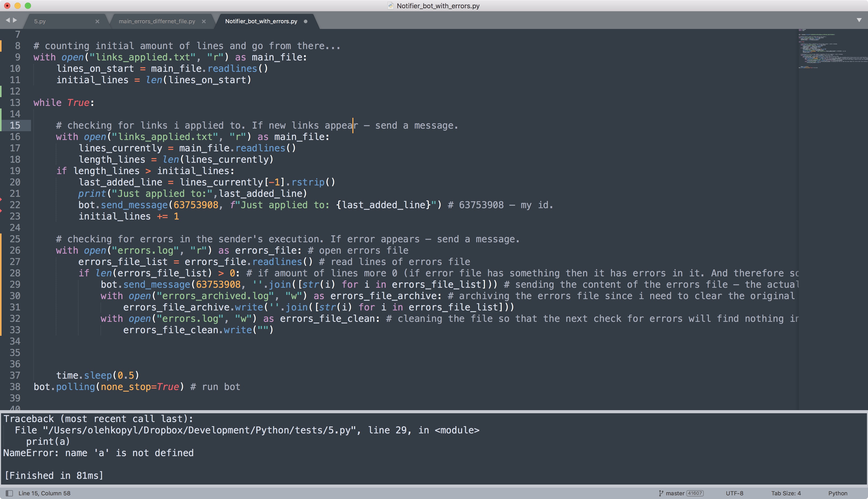This screenshot has height=499, width=868.
Task: Click the Line 15, Column 58 indicator
Action: (x=44, y=493)
